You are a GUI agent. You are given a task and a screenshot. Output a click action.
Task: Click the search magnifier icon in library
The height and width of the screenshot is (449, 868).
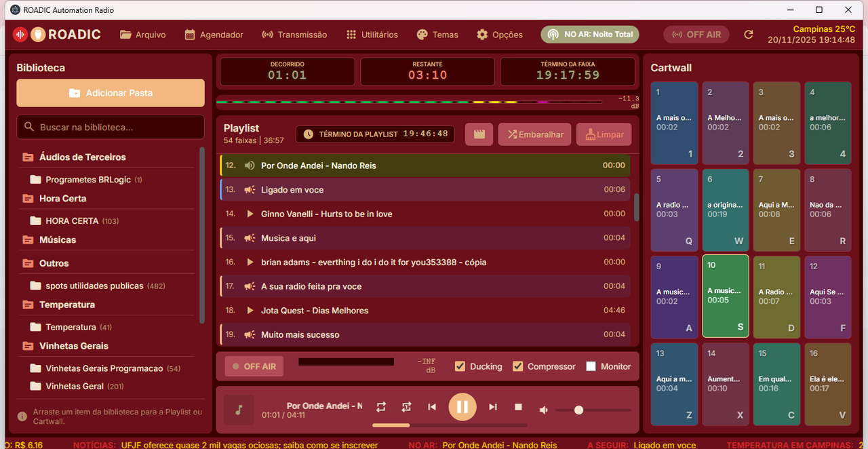pos(29,127)
